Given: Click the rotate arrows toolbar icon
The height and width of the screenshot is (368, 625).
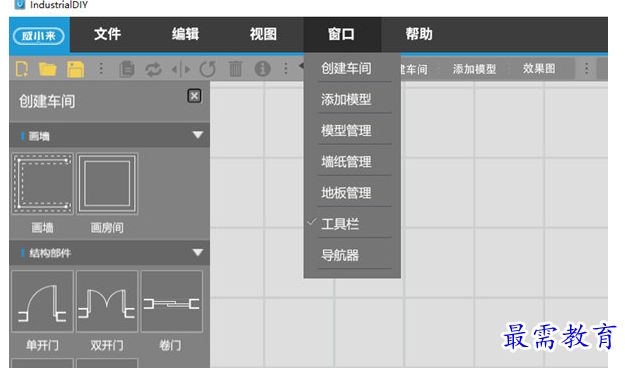Looking at the screenshot, I should coord(153,69).
